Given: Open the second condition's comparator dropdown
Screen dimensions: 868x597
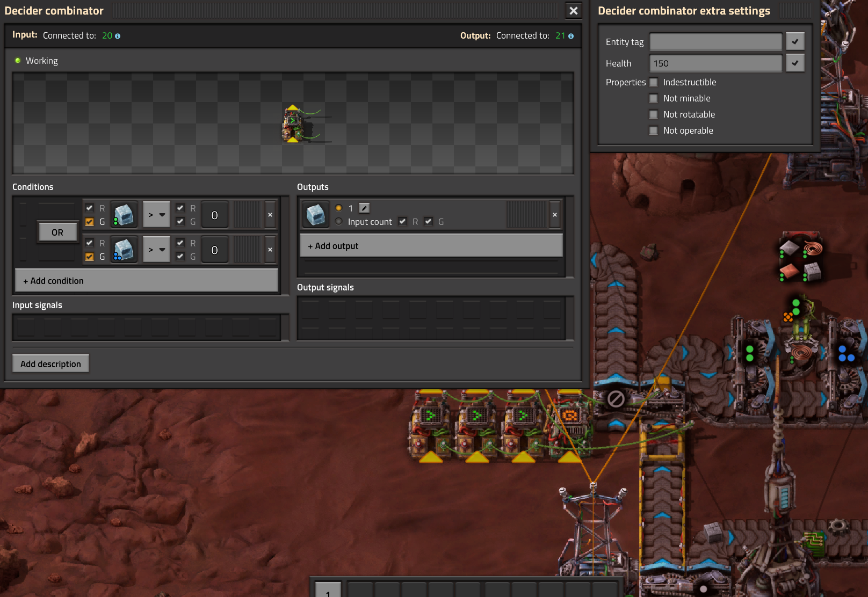Looking at the screenshot, I should 156,250.
